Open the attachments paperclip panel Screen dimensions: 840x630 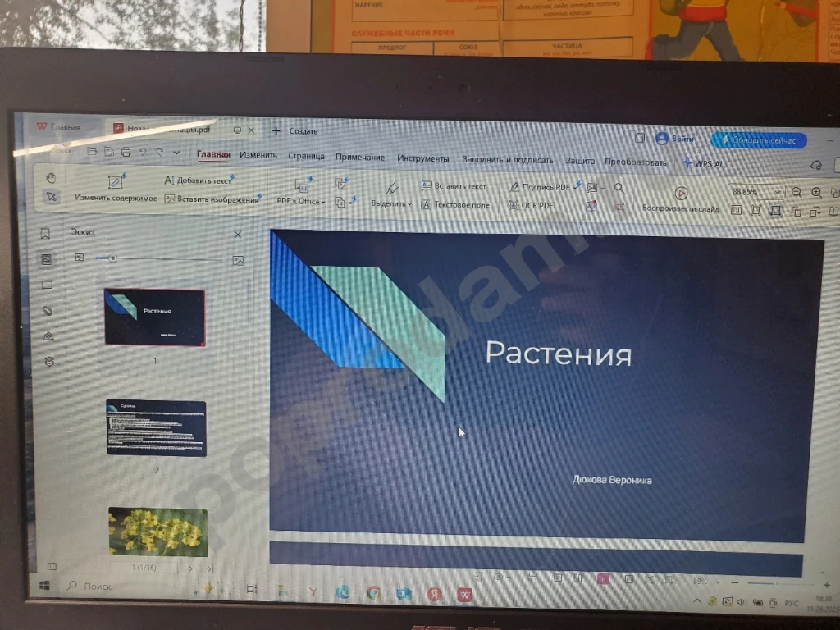point(48,310)
